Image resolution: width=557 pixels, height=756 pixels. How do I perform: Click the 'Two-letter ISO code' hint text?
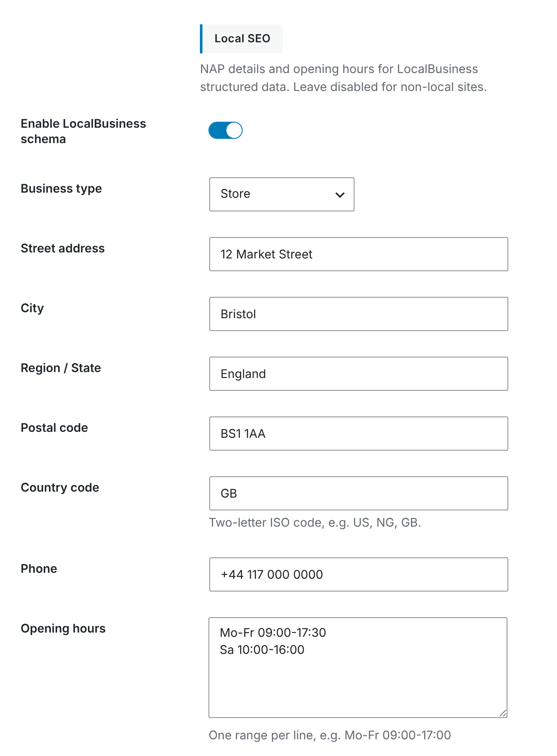[x=315, y=522]
